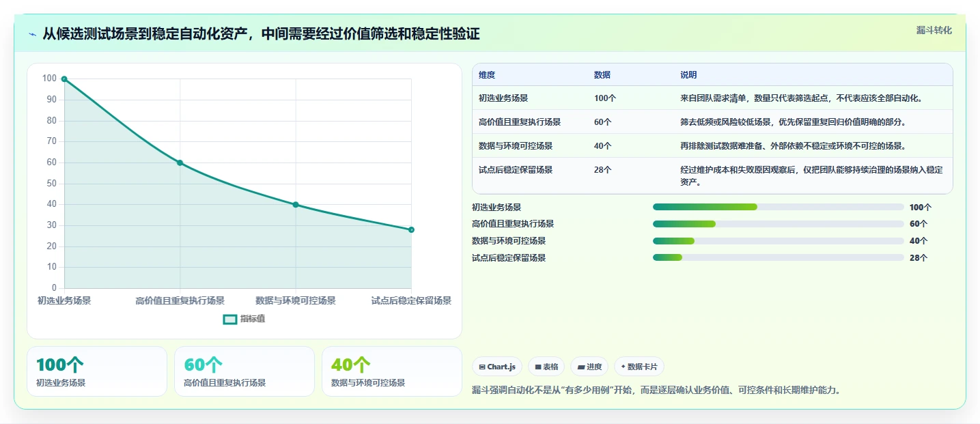
Task: Toggle the 指标值 legend item
Action: 244,319
